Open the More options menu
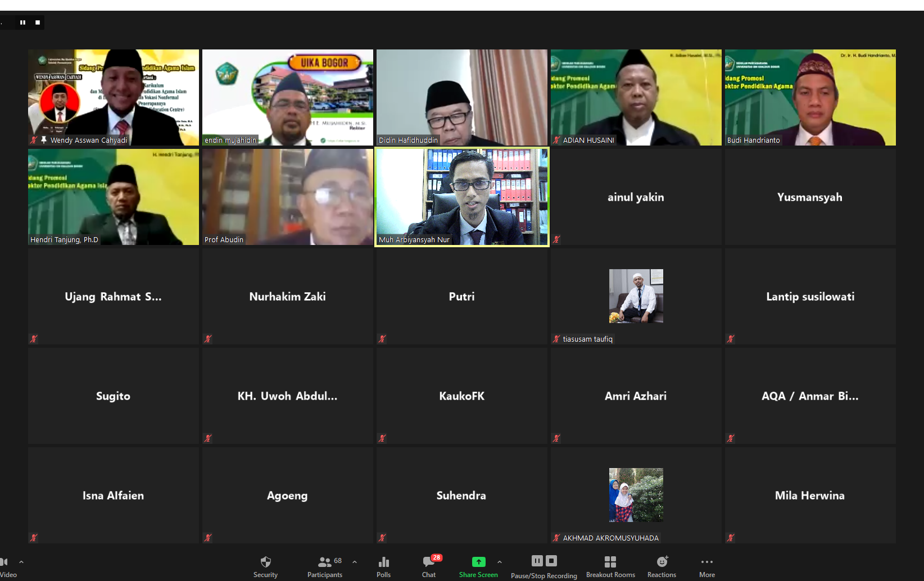 [707, 566]
